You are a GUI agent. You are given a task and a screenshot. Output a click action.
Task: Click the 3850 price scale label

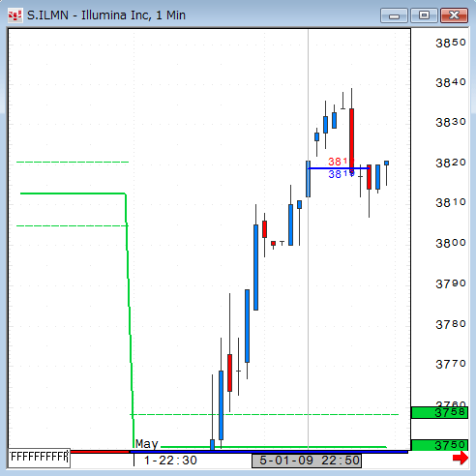pyautogui.click(x=451, y=43)
